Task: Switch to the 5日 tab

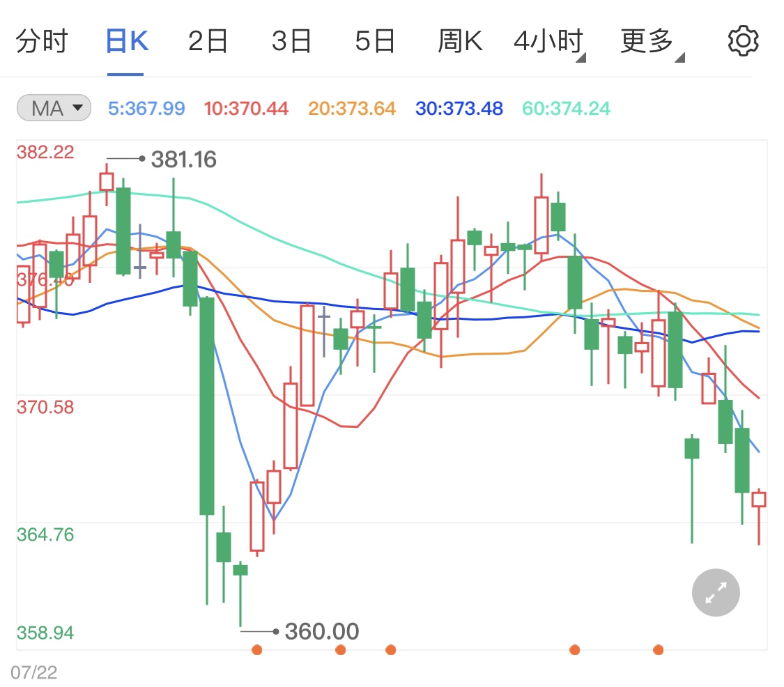Action: (375, 41)
